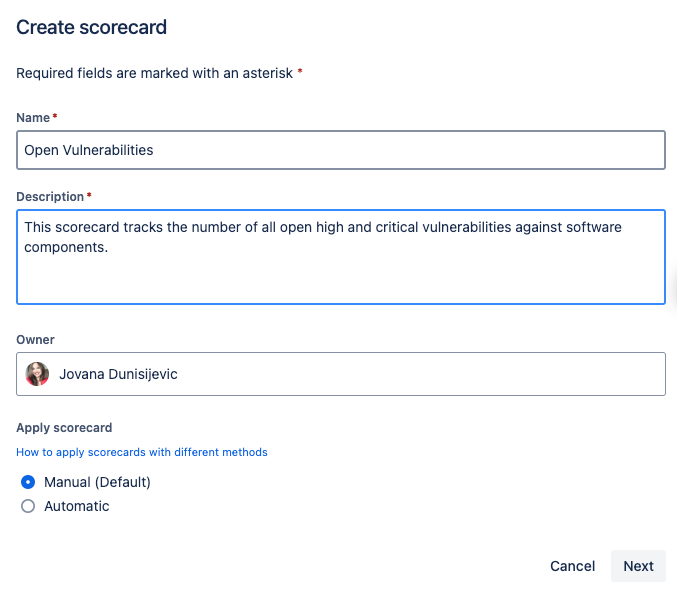
Task: Open the Owner selector field
Action: tap(341, 374)
